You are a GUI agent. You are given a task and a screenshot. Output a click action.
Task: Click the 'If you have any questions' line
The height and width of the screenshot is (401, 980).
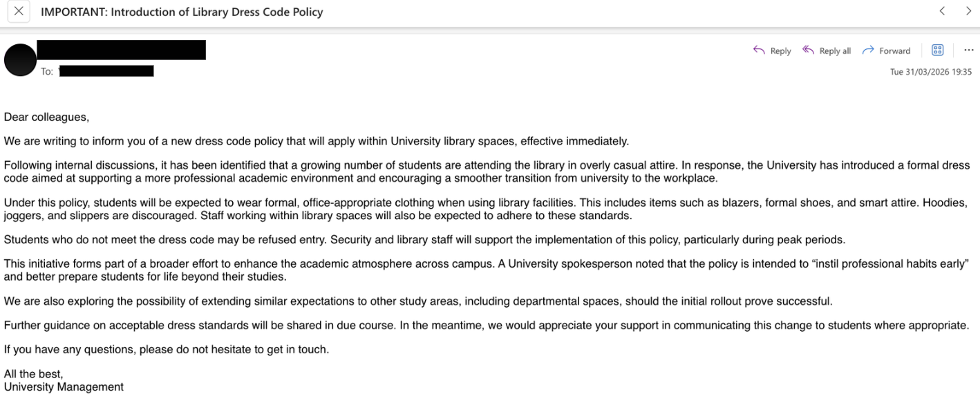(166, 350)
